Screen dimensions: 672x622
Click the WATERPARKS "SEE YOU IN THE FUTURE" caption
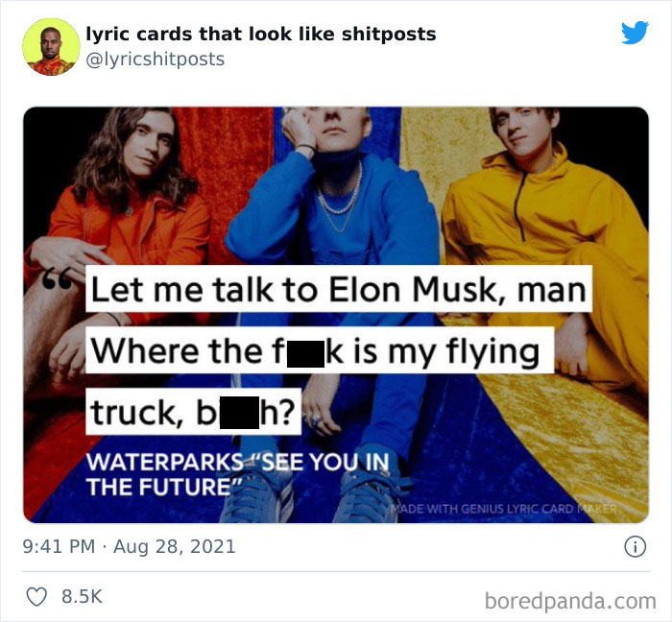coord(238,474)
